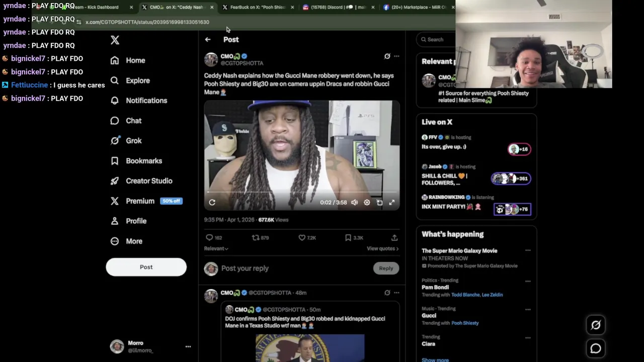Expand View quotes
The image size is (644, 362).
click(382, 248)
